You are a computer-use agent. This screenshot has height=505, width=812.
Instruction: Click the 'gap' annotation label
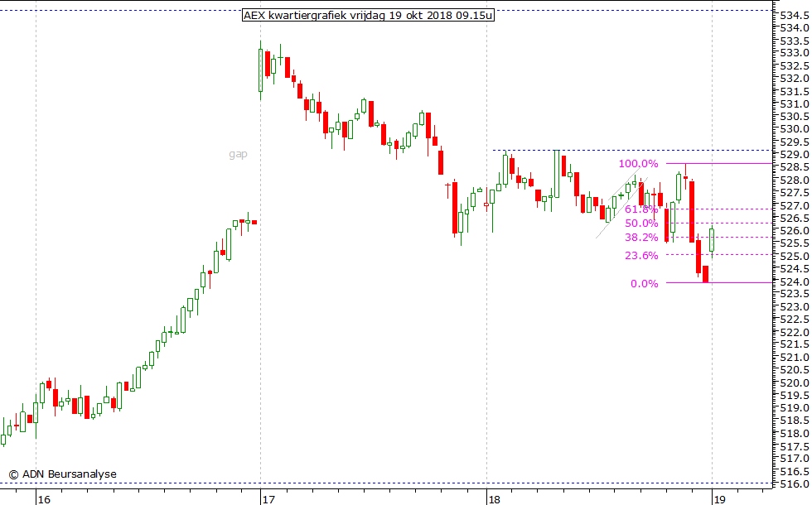click(239, 154)
